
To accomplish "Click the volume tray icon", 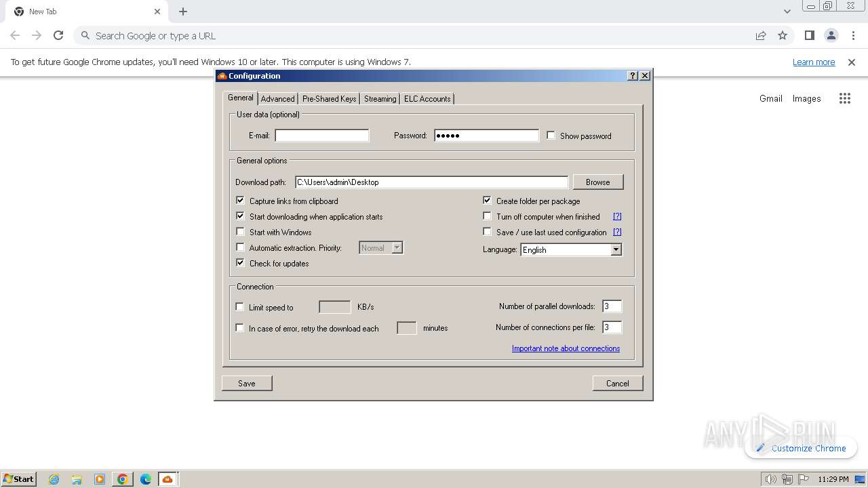I will click(x=770, y=479).
